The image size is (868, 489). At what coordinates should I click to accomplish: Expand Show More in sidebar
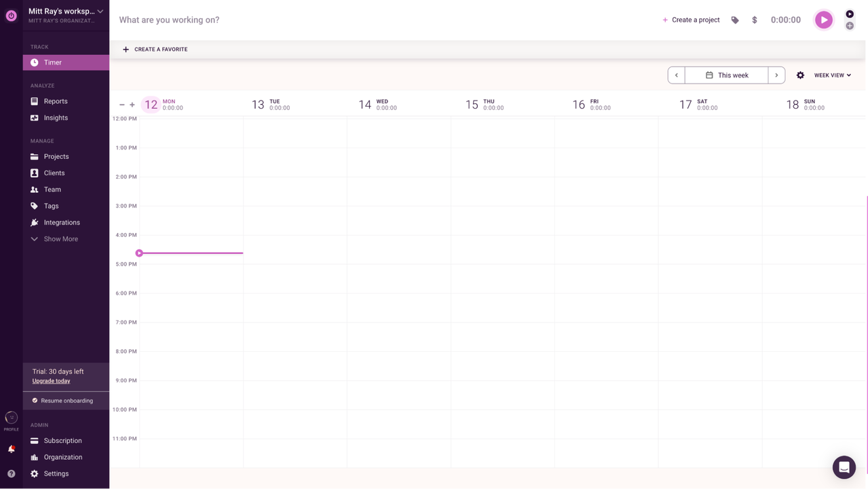tap(60, 239)
